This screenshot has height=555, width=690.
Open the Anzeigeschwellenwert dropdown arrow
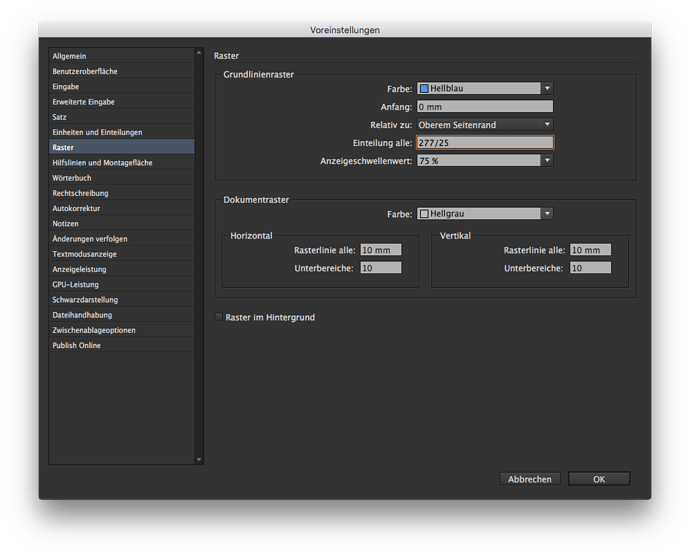click(x=547, y=161)
